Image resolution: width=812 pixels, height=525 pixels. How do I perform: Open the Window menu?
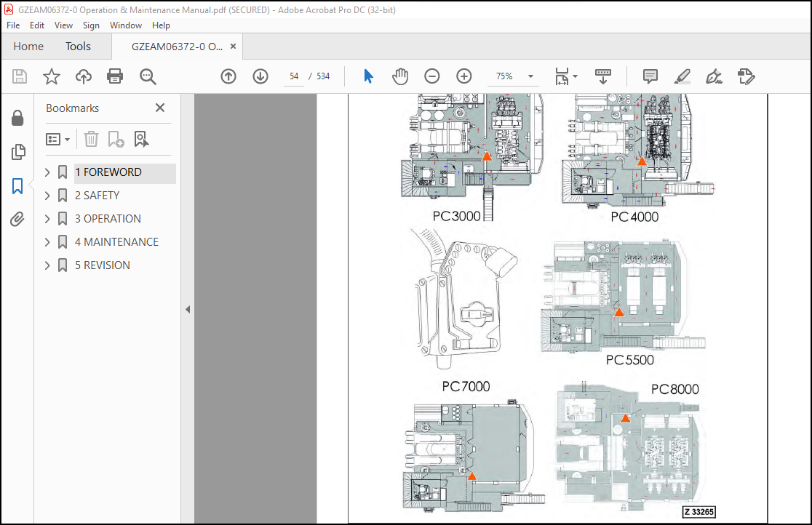pyautogui.click(x=126, y=25)
